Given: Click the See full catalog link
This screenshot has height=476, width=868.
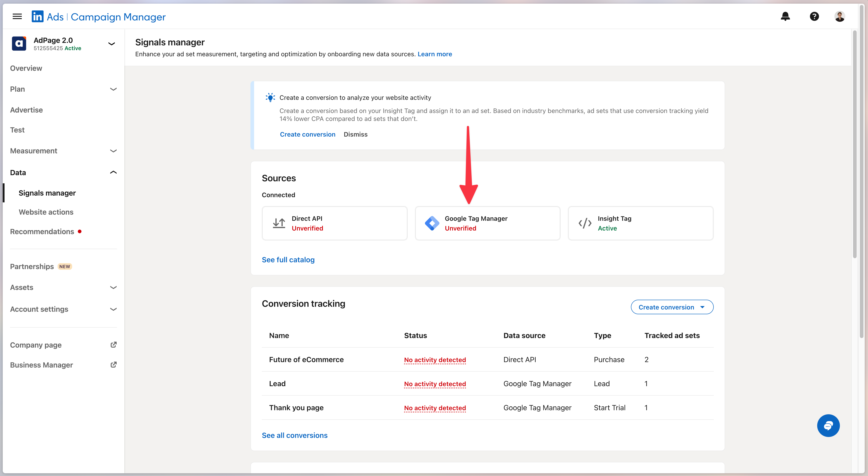Looking at the screenshot, I should tap(288, 260).
